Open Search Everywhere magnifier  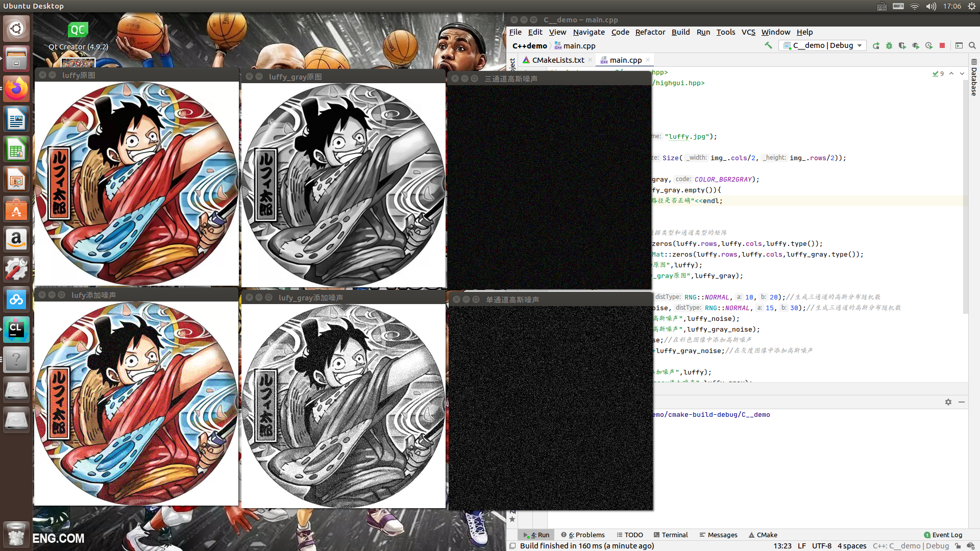(x=972, y=45)
